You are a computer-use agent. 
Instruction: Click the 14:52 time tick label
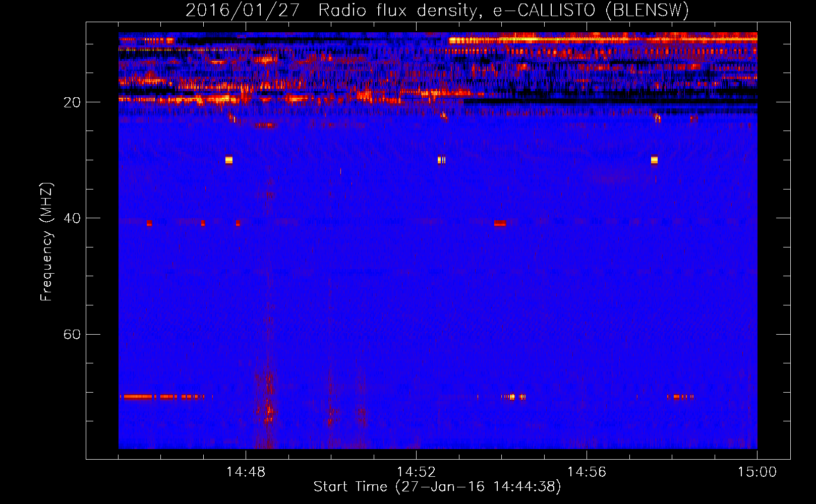click(416, 472)
